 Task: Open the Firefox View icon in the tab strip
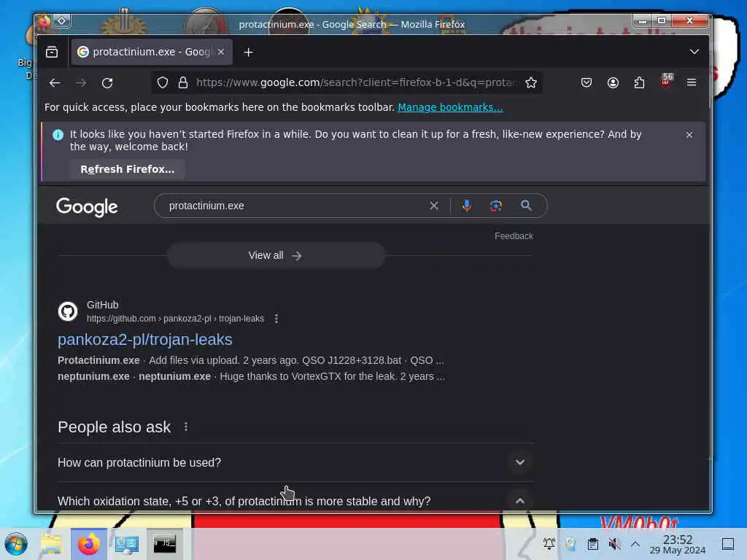[52, 52]
